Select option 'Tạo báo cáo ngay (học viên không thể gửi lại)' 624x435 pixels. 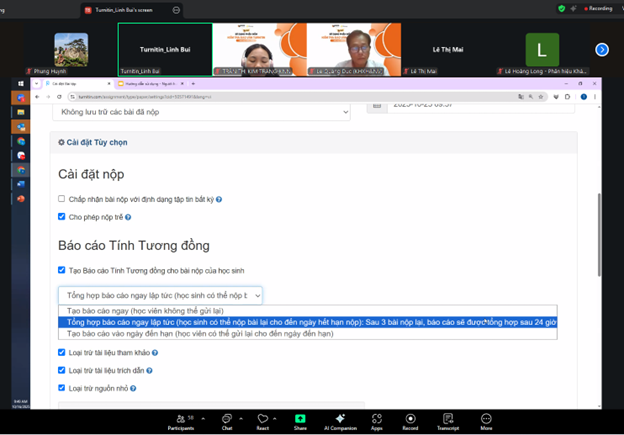145,311
